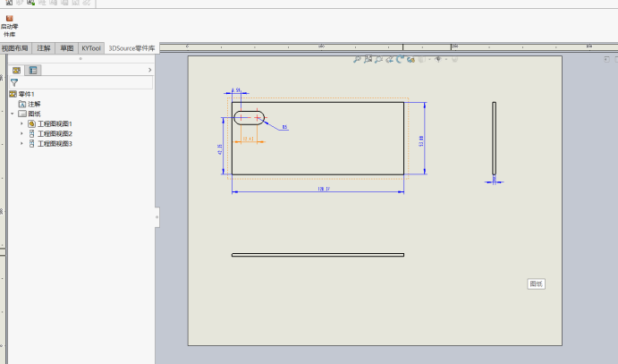Click the small dot handle above panel tabs
The image size is (618, 364).
(80, 59)
